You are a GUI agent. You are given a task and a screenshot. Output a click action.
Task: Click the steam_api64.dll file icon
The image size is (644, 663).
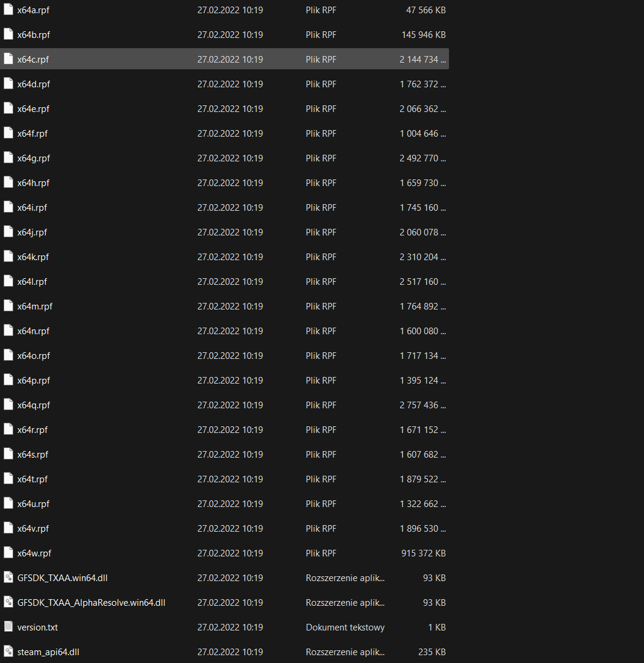point(8,652)
